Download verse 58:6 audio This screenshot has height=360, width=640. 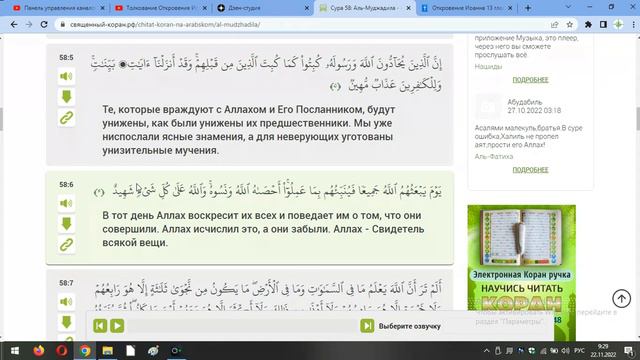pos(66,224)
